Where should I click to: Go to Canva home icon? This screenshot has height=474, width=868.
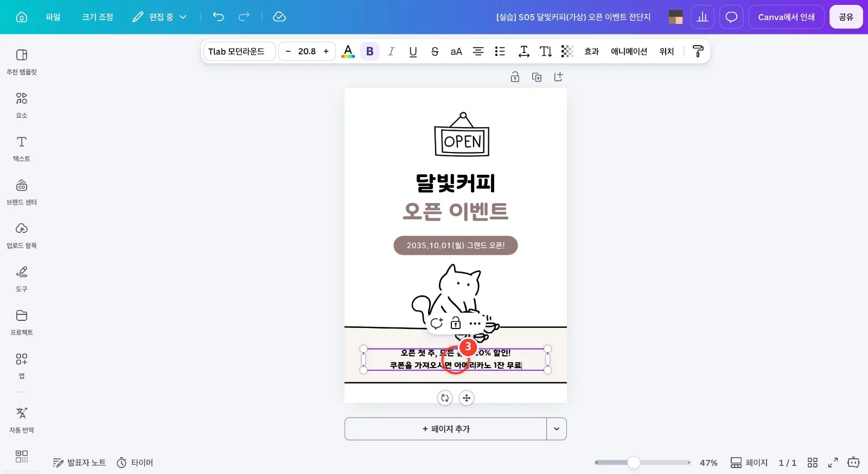coord(22,17)
